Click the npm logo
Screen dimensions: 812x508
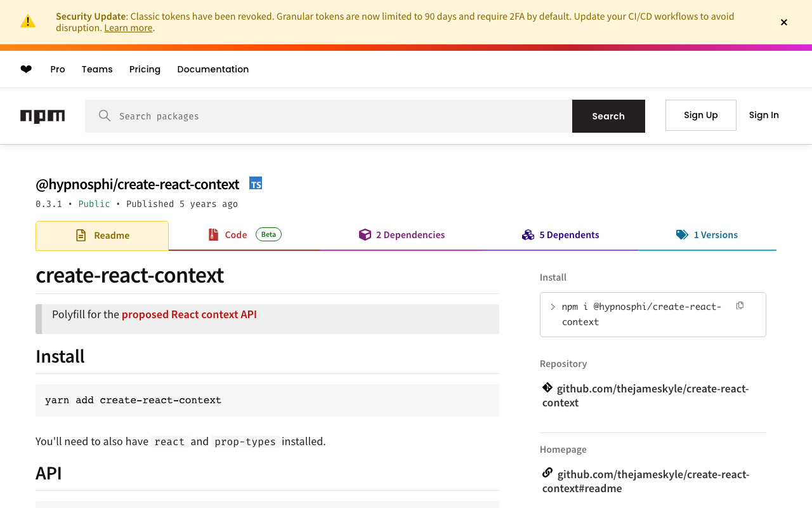(x=43, y=116)
